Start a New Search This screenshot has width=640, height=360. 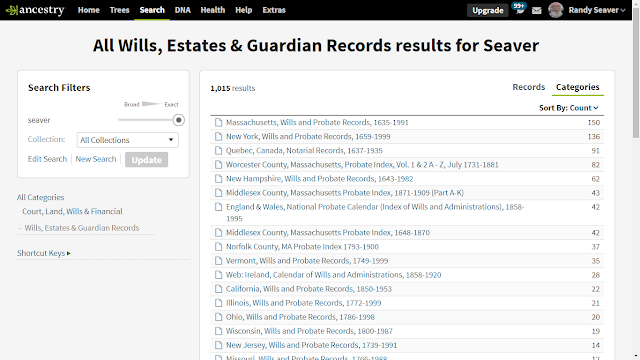[x=96, y=159]
